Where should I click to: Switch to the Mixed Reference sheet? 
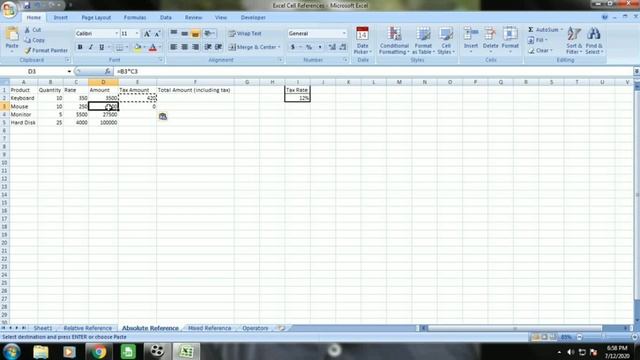(209, 328)
